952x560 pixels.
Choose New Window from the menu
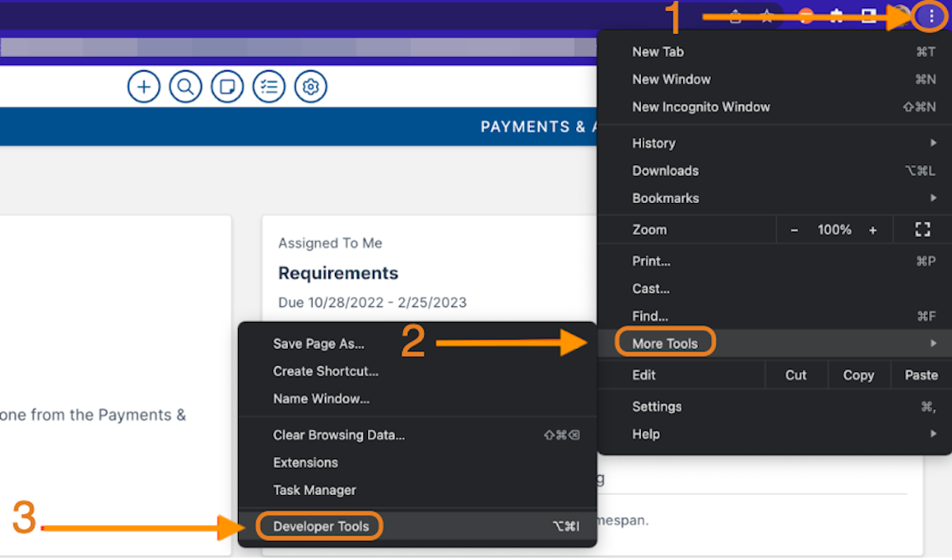[x=671, y=79]
